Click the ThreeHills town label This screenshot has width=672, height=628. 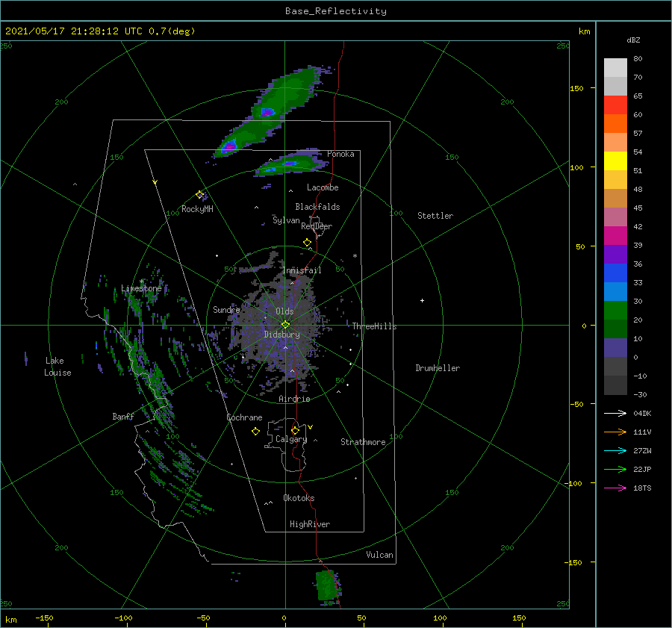tap(374, 326)
